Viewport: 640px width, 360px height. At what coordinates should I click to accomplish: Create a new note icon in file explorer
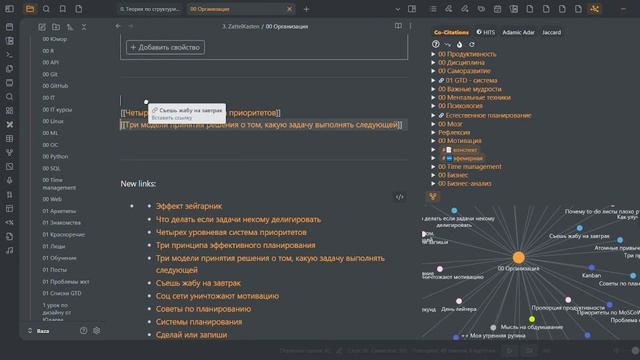pos(42,27)
